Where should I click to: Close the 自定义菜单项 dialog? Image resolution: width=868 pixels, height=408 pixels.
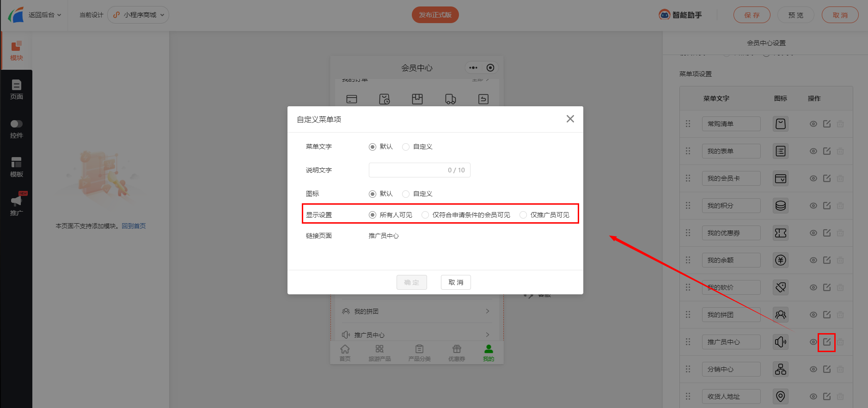point(570,119)
